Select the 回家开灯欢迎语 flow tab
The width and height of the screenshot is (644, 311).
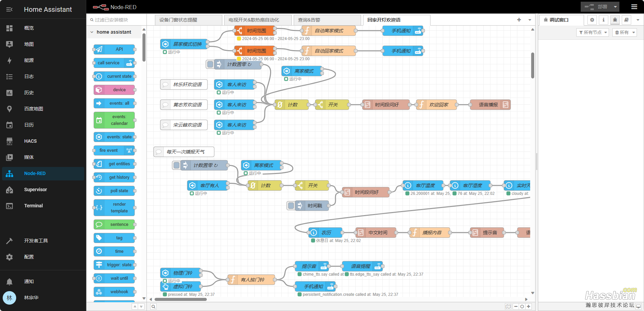click(397, 20)
